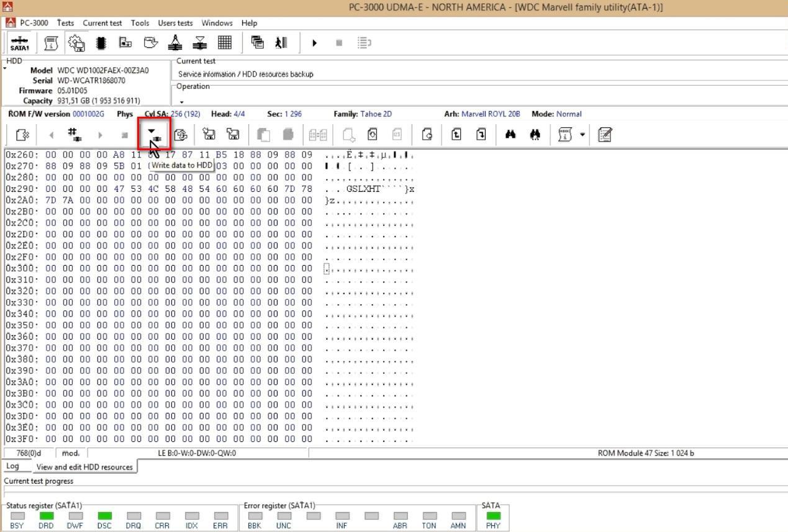Click the PC-3000 application icon in the title bar
Viewport: 788px width, 532px height.
[7, 7]
